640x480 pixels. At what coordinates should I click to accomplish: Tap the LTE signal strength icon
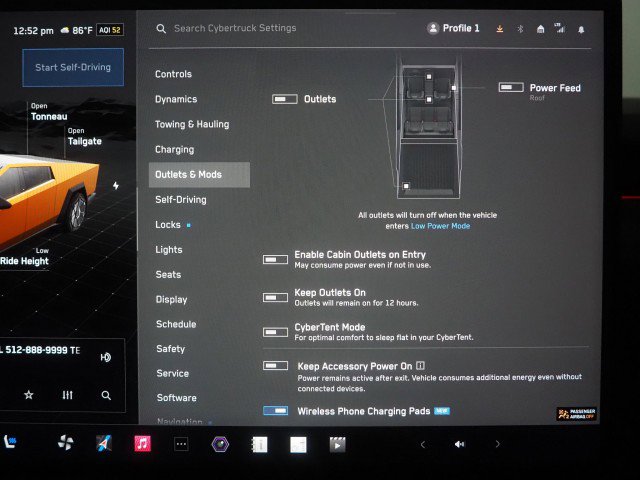click(x=560, y=28)
